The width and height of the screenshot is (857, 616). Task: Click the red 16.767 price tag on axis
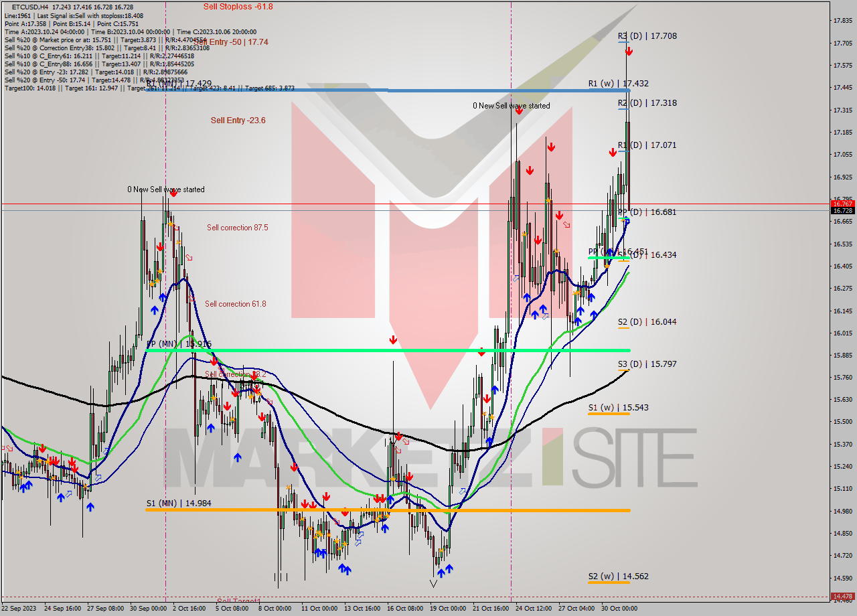point(842,204)
